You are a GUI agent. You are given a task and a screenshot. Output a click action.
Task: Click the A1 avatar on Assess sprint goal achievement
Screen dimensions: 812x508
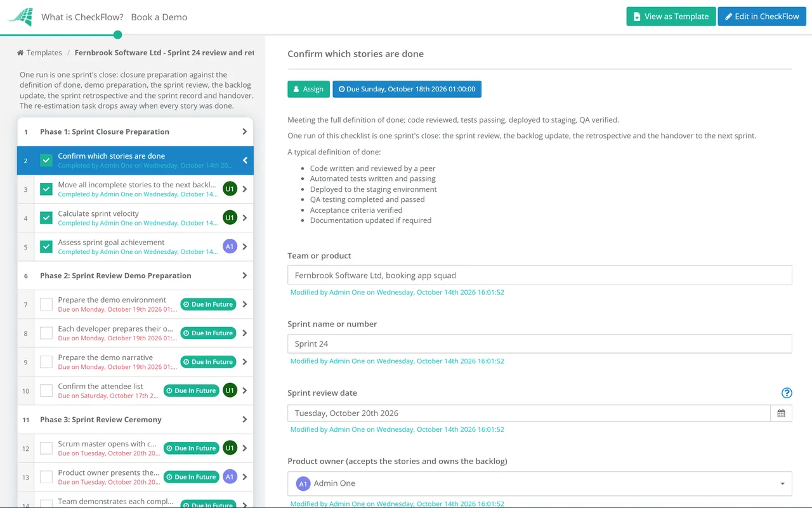pos(230,246)
